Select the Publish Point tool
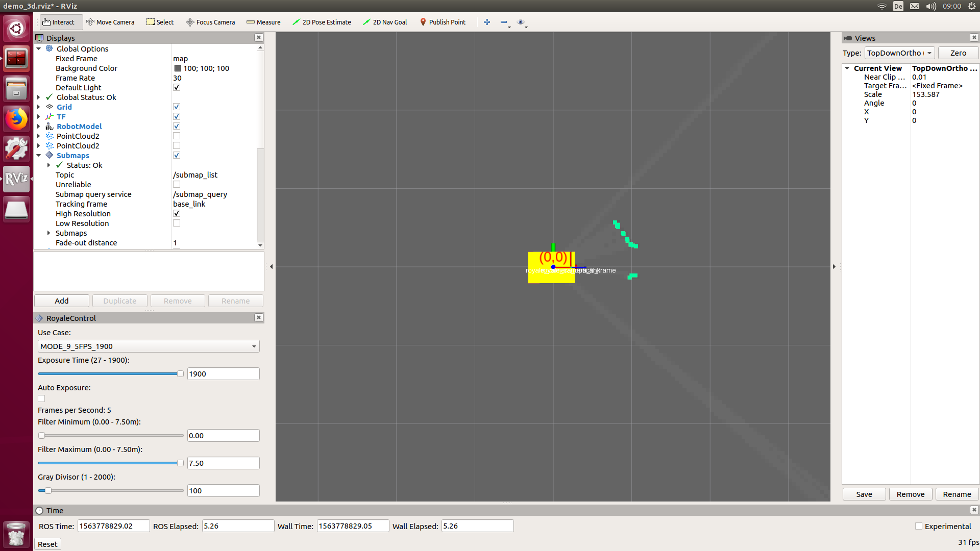Screen dimensions: 980x551 click(443, 22)
